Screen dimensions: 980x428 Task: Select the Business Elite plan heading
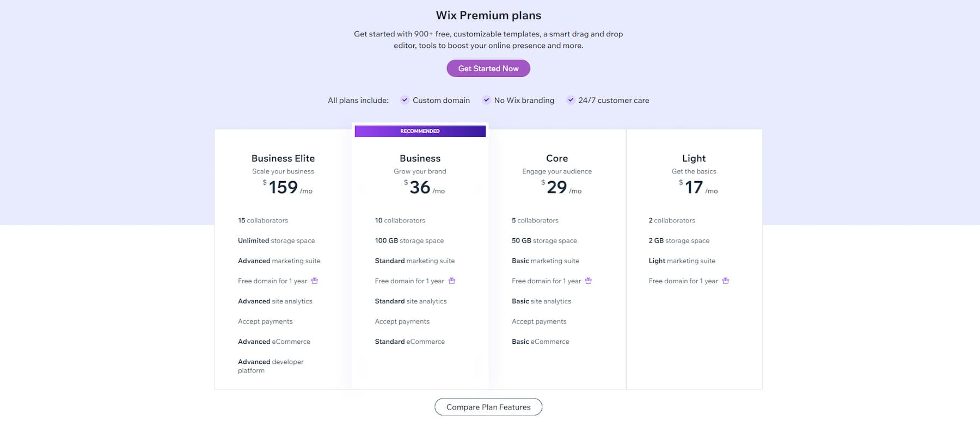pyautogui.click(x=283, y=158)
